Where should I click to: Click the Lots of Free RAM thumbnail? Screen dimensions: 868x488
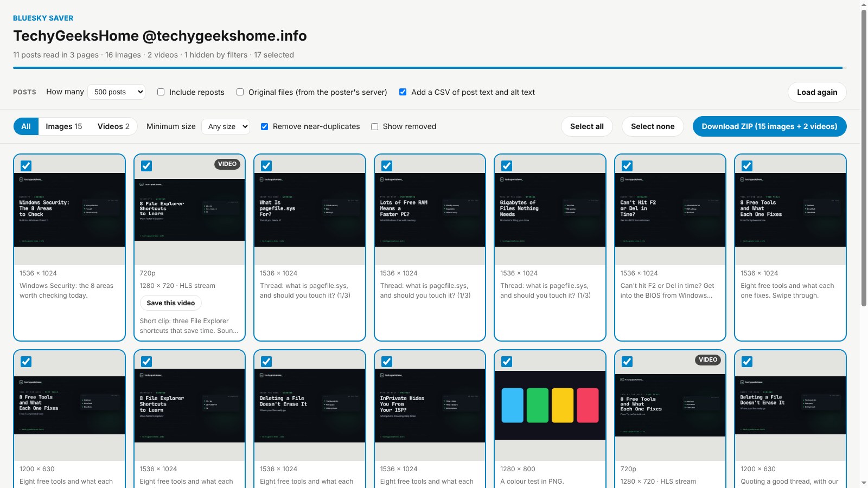click(x=430, y=210)
